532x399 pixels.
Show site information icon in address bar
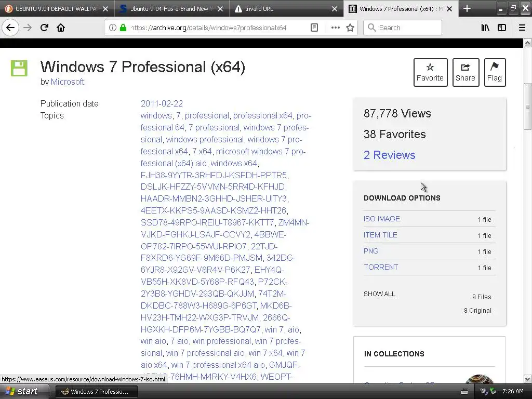(112, 28)
